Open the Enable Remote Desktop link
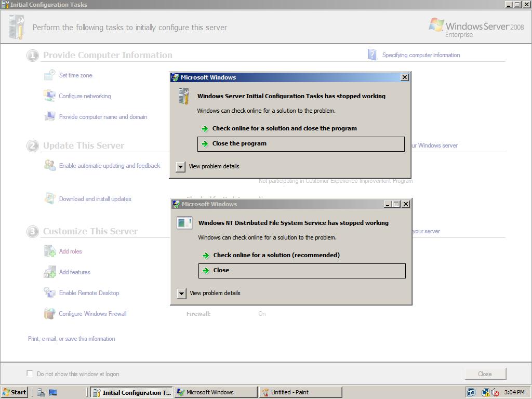The height and width of the screenshot is (399, 532). [89, 293]
